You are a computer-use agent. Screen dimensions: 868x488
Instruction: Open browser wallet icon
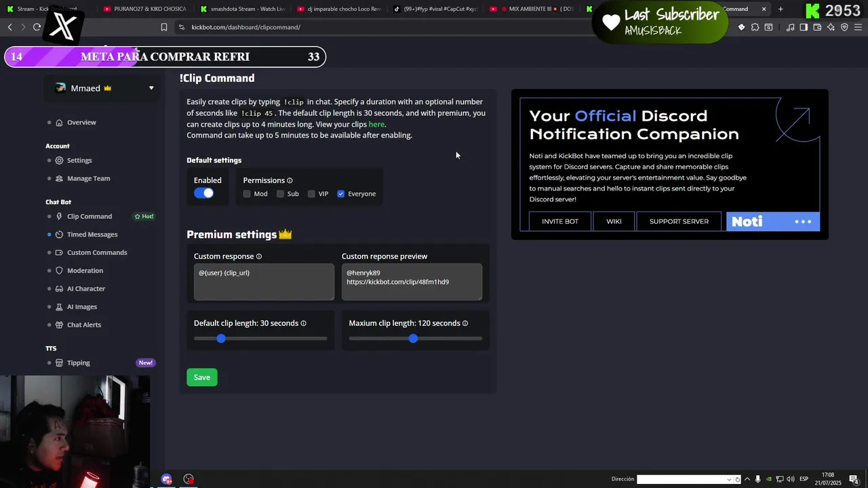tap(817, 27)
